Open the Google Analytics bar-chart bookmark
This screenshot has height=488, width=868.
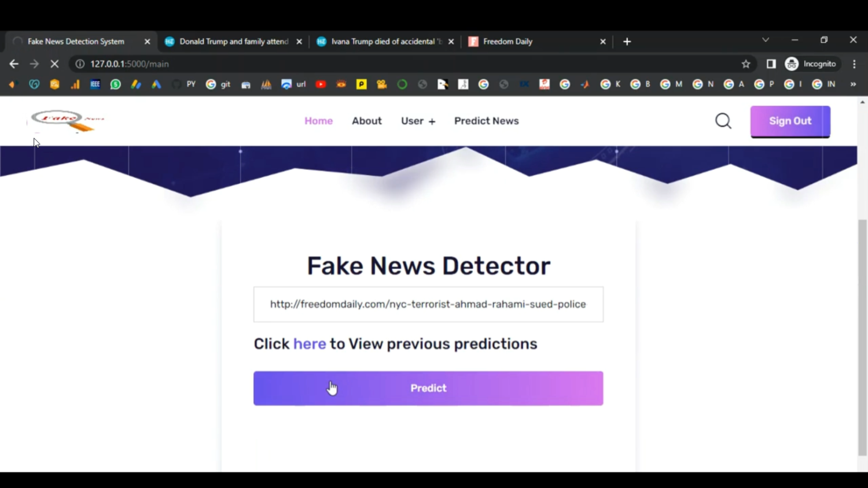click(75, 84)
